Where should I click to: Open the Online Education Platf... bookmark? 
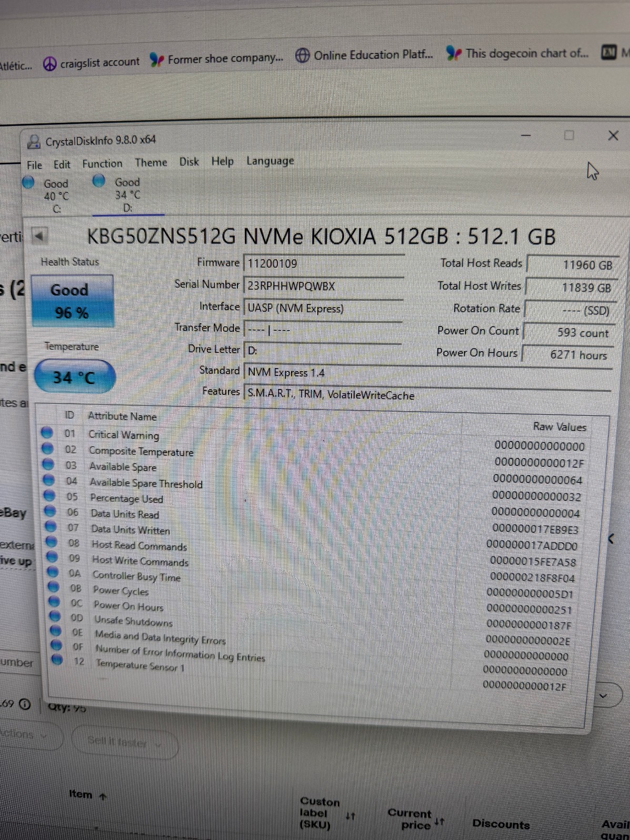364,55
